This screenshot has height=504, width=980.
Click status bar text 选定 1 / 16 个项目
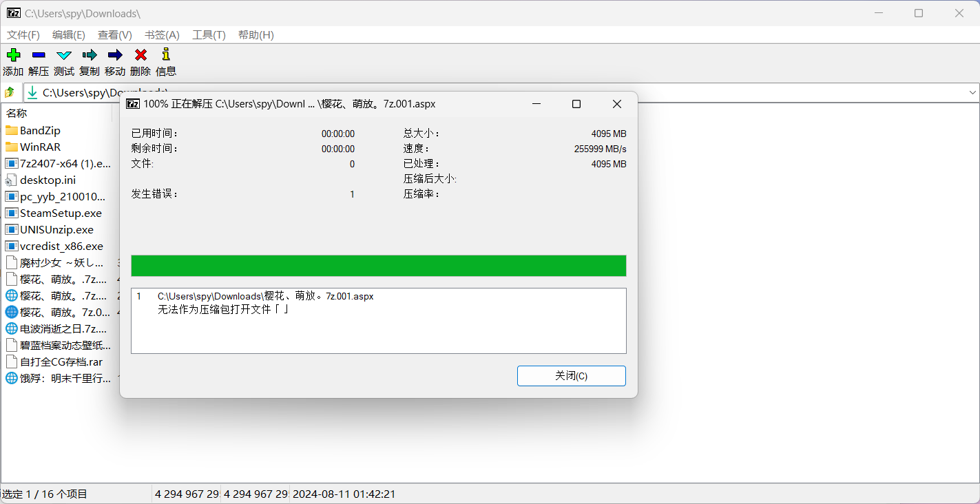tap(45, 494)
